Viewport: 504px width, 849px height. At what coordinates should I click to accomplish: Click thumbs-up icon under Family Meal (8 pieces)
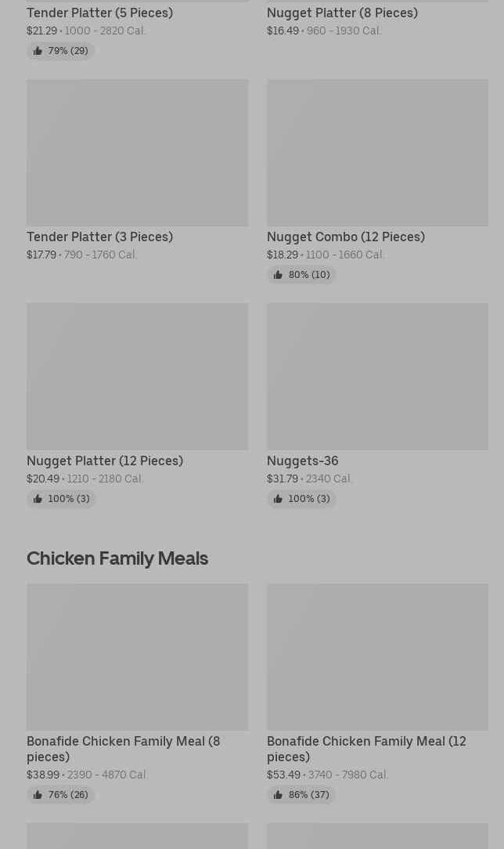pos(38,795)
